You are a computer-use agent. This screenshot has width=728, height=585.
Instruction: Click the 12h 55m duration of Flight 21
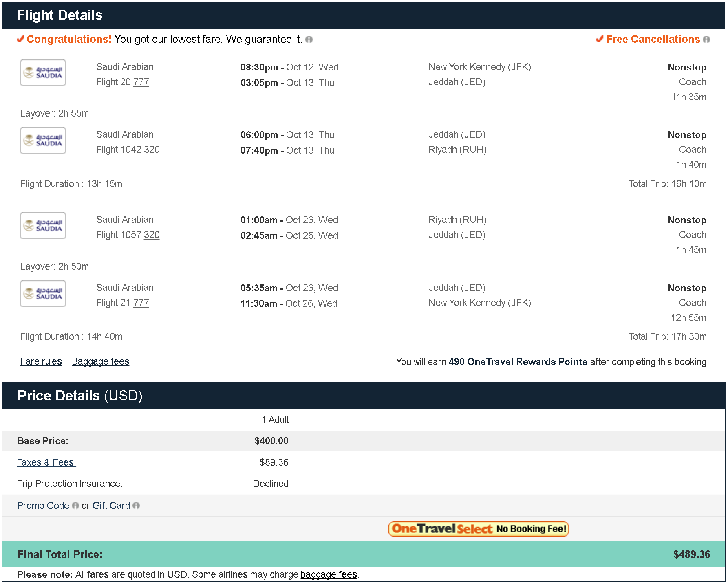click(x=688, y=318)
